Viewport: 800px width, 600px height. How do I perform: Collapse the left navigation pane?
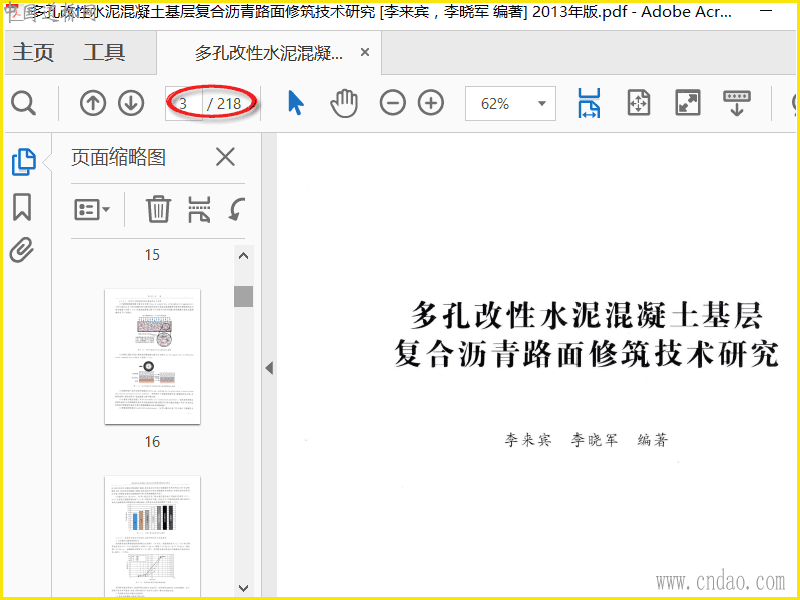coord(268,368)
